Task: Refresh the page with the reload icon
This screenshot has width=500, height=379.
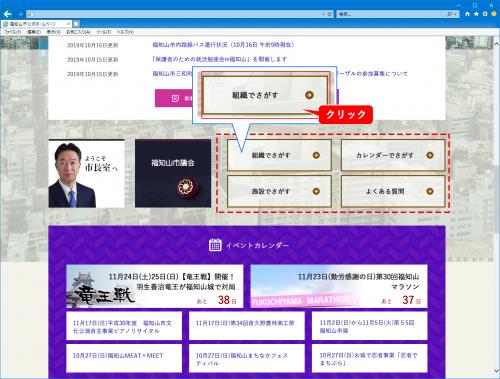Action: (x=330, y=14)
